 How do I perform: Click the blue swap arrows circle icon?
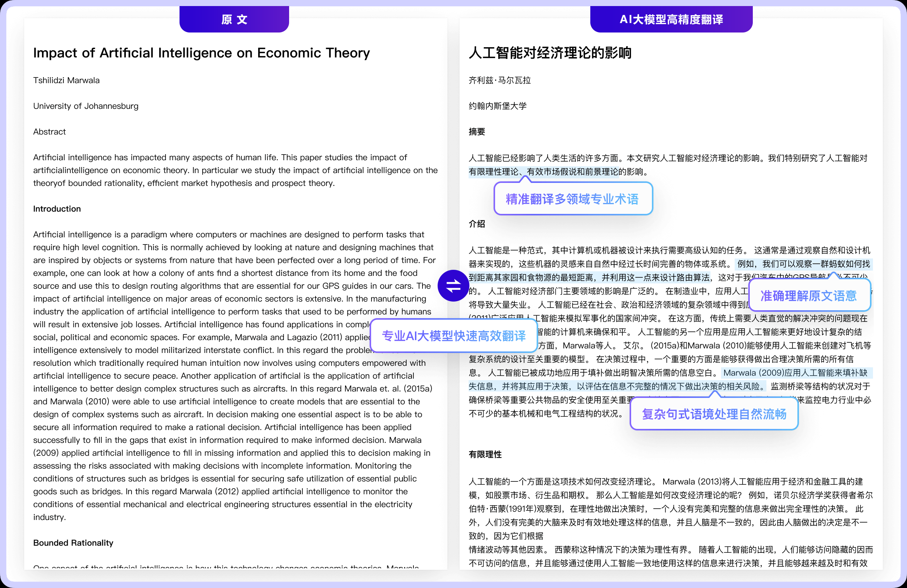point(453,286)
